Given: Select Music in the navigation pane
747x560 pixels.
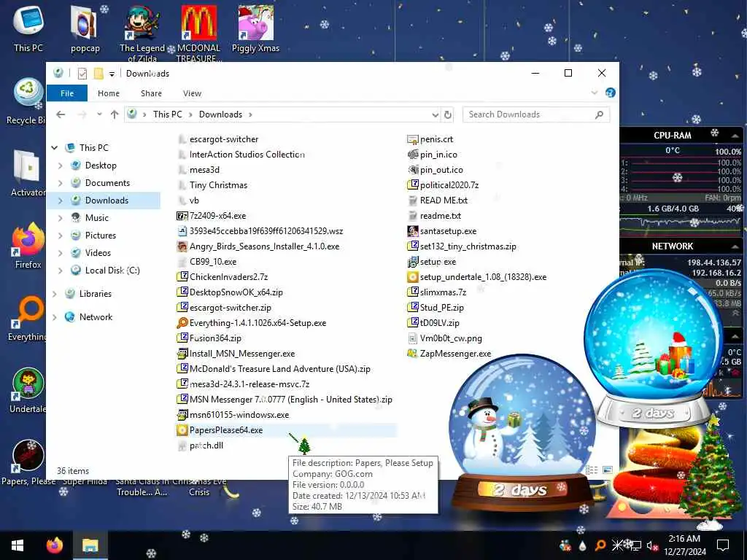Looking at the screenshot, I should point(97,217).
